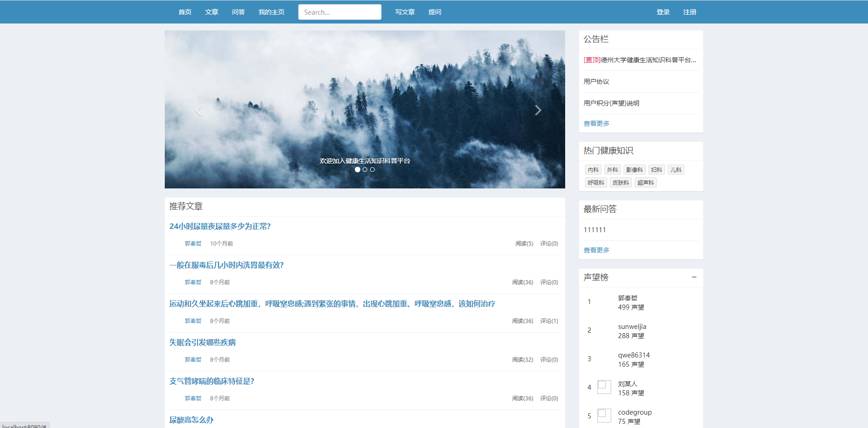Focus the Search input field
The height and width of the screenshot is (428, 868).
point(340,12)
